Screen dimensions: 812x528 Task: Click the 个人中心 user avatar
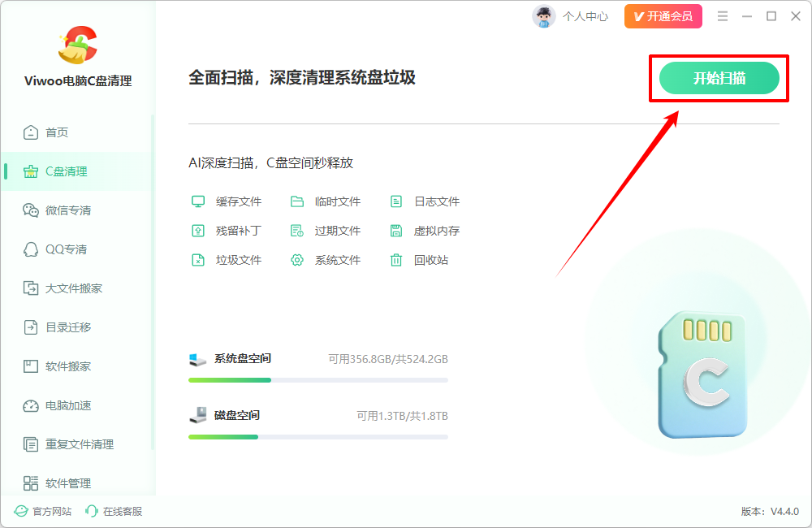point(544,16)
